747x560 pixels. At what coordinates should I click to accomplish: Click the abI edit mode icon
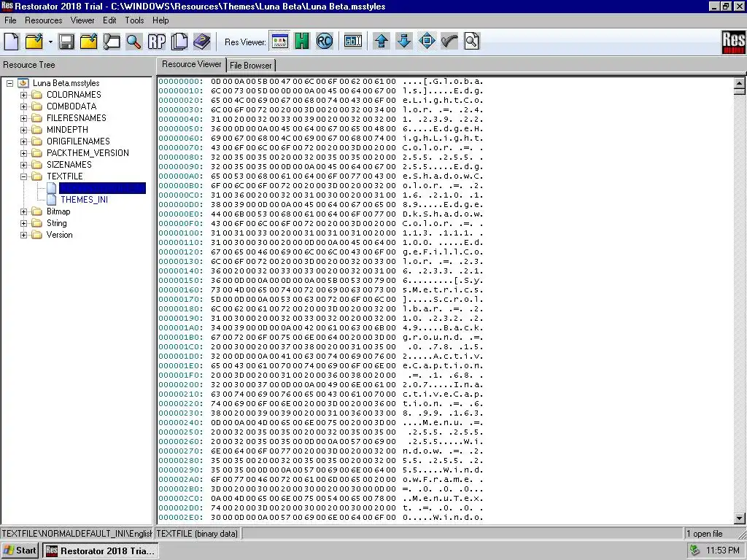(353, 42)
